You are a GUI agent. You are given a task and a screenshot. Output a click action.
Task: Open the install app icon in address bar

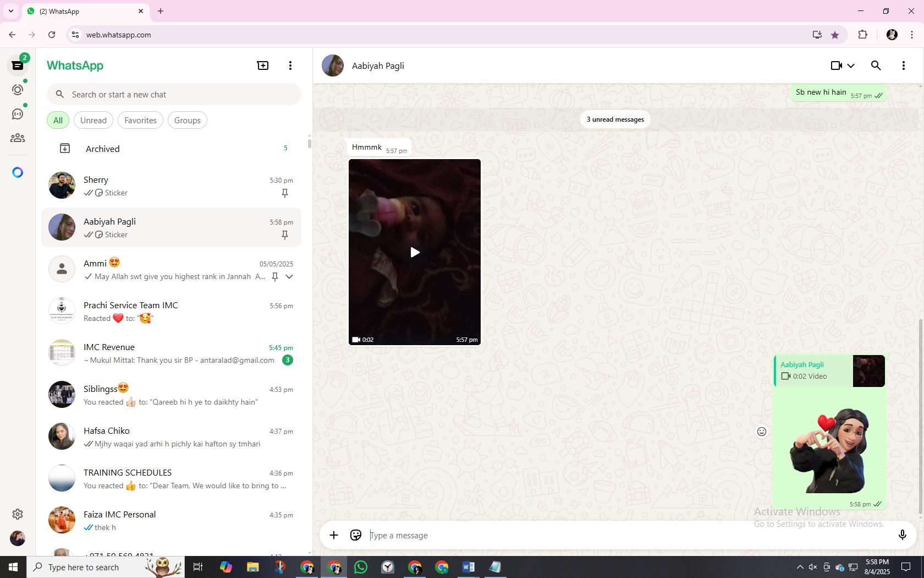tap(817, 35)
